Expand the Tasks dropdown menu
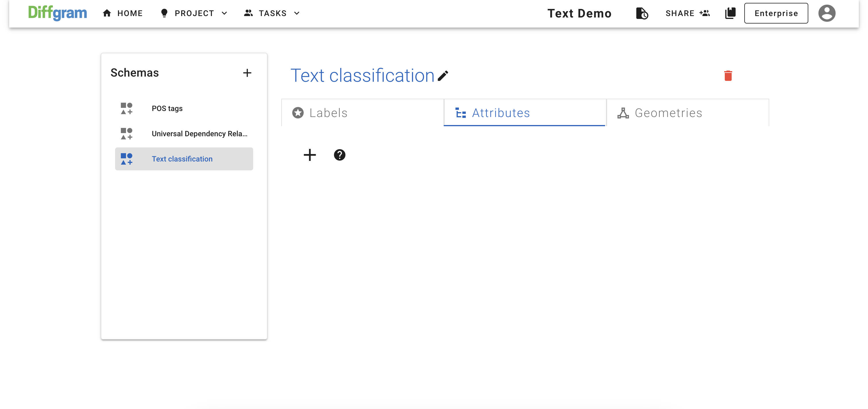 (x=272, y=13)
